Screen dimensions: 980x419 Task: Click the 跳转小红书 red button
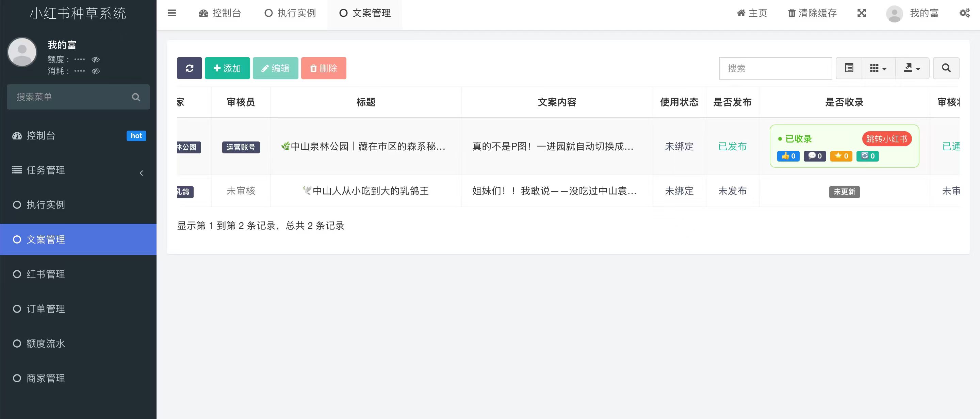(x=887, y=139)
